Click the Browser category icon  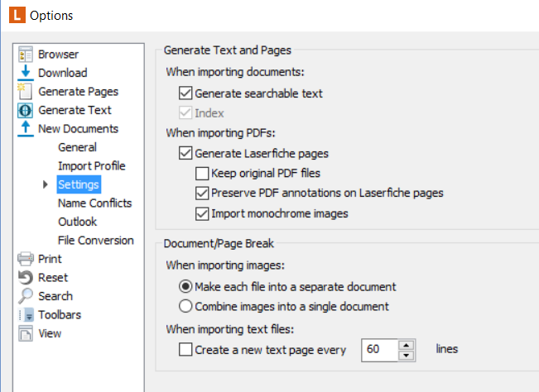[26, 55]
